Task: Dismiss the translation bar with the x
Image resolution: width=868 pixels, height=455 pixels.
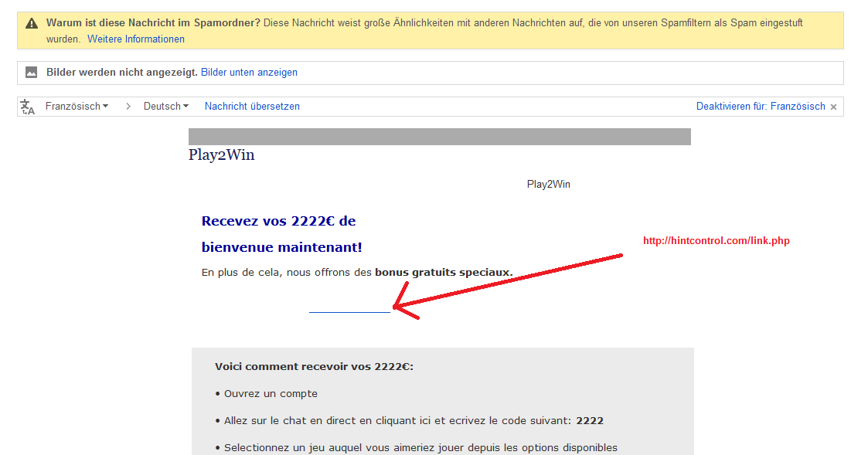Action: click(832, 106)
